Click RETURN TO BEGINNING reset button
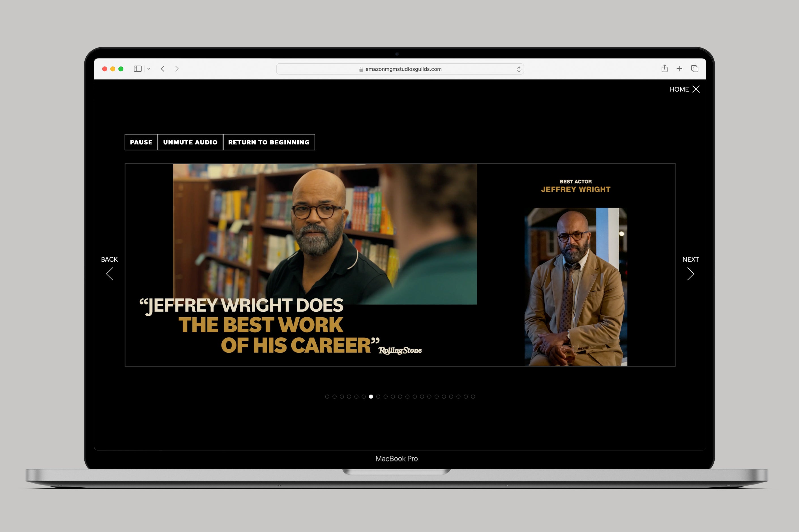Image resolution: width=799 pixels, height=532 pixels. tap(268, 142)
